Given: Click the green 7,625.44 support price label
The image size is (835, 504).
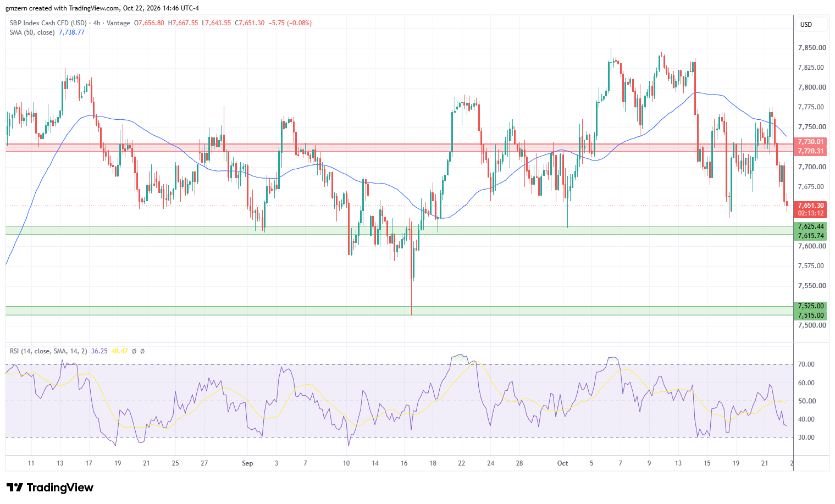Looking at the screenshot, I should coord(811,226).
